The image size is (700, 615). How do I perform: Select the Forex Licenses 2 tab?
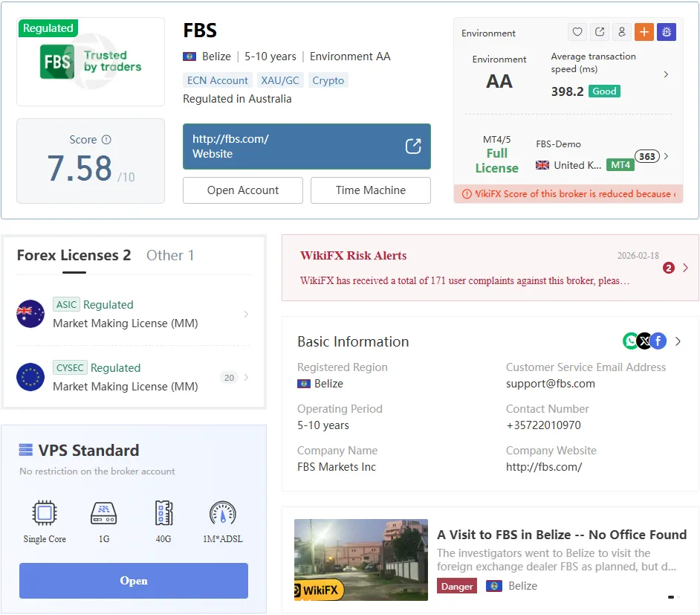click(74, 255)
